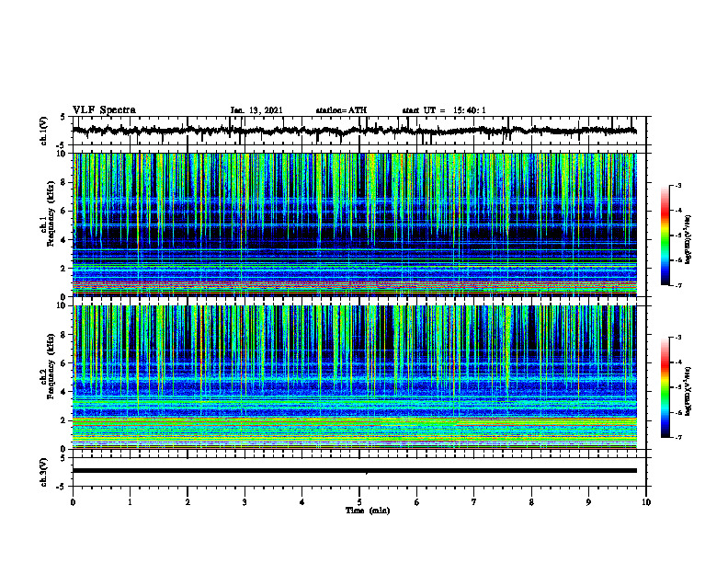Click the "station=ATH" label
728x563 pixels.
[x=341, y=110]
